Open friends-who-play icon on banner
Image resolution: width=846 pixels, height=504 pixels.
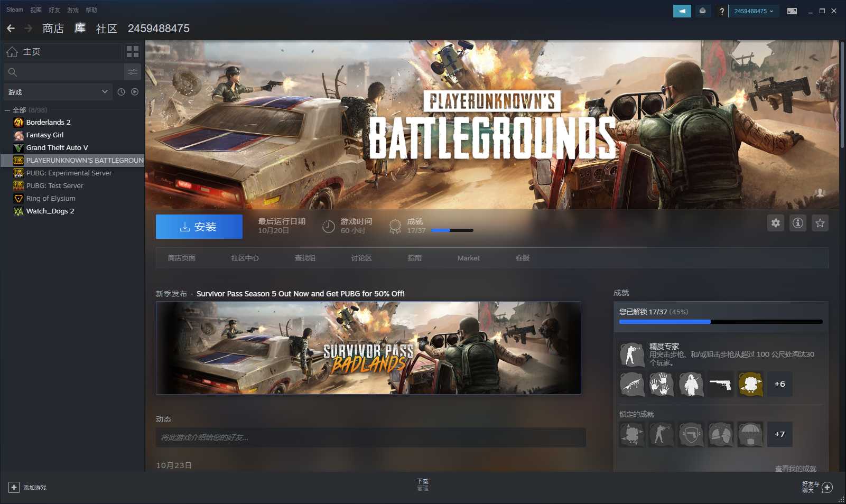(820, 193)
